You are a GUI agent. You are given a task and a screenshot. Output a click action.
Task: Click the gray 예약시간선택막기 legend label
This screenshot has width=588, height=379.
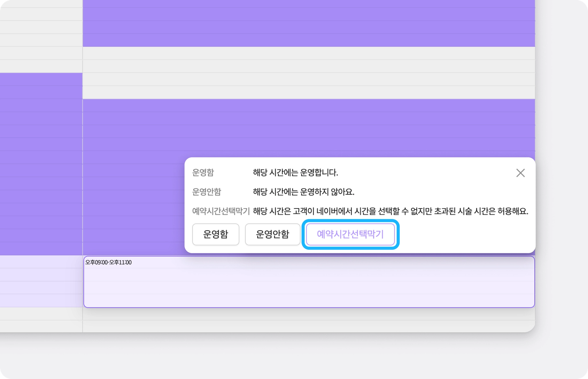[x=221, y=211]
